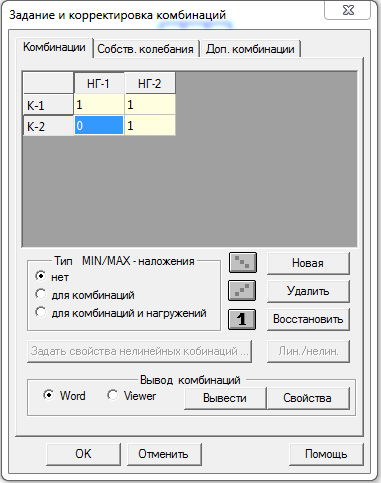Click the НГ-2 column header
381x483 pixels.
[x=150, y=83]
